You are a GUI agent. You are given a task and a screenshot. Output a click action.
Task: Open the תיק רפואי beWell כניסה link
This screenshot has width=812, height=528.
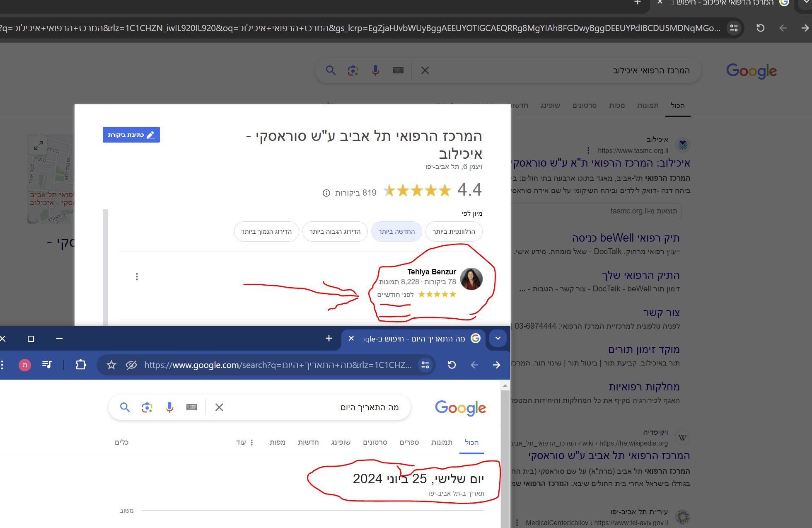tap(626, 238)
